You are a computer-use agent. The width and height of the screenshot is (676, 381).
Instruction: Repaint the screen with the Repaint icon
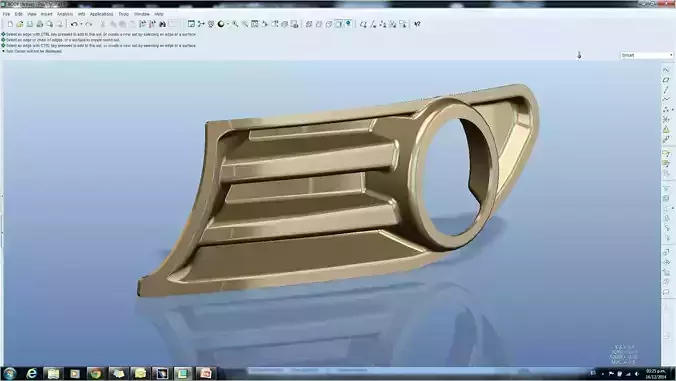(191, 24)
